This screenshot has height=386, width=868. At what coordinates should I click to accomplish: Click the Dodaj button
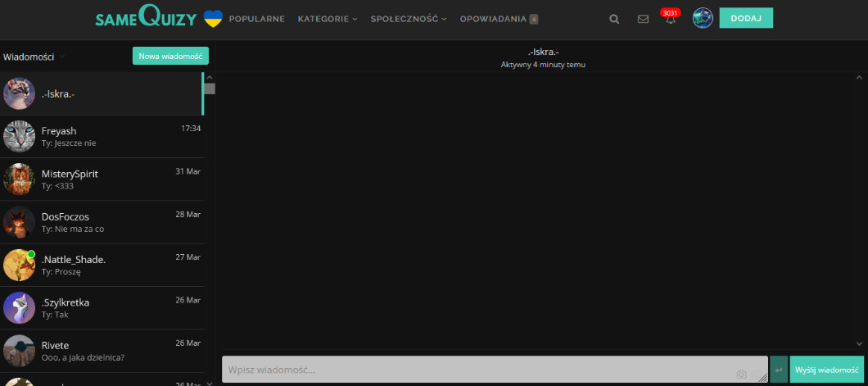click(x=745, y=18)
